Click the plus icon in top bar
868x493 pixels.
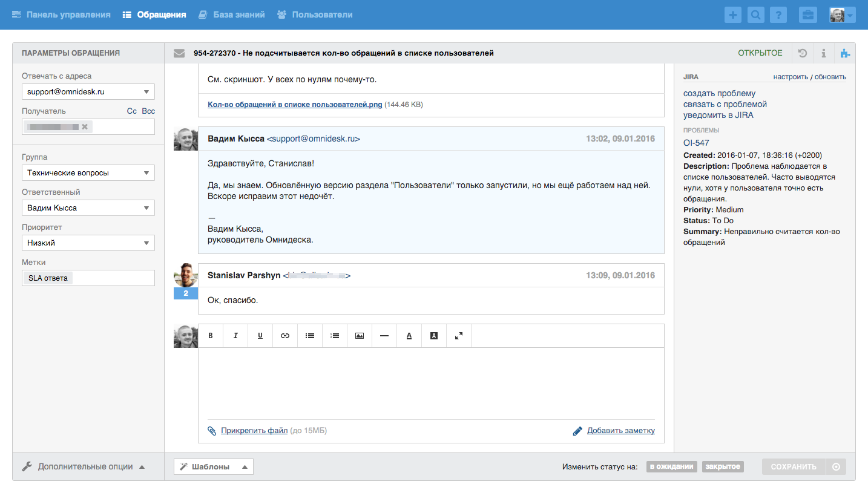pyautogui.click(x=733, y=15)
